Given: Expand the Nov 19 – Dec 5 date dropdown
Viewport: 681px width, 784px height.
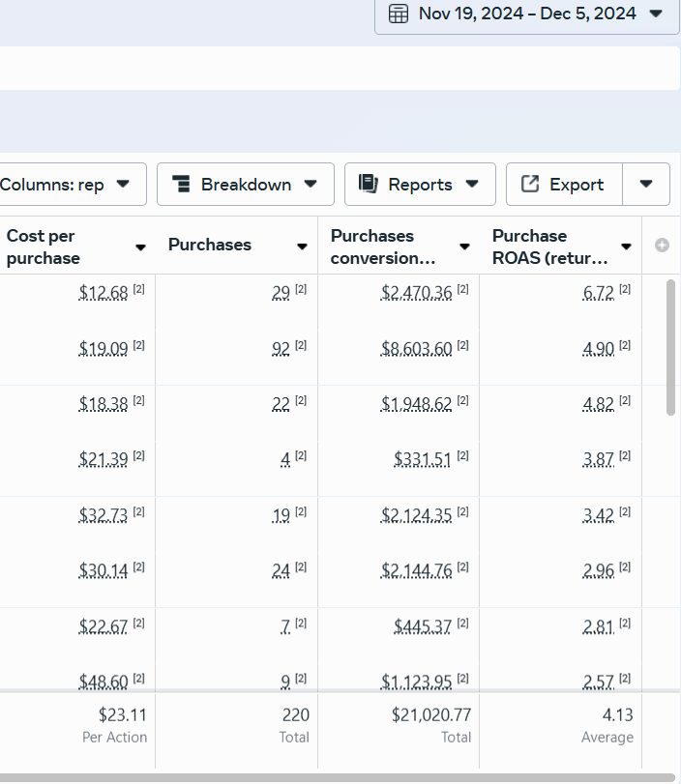Looking at the screenshot, I should tap(656, 14).
